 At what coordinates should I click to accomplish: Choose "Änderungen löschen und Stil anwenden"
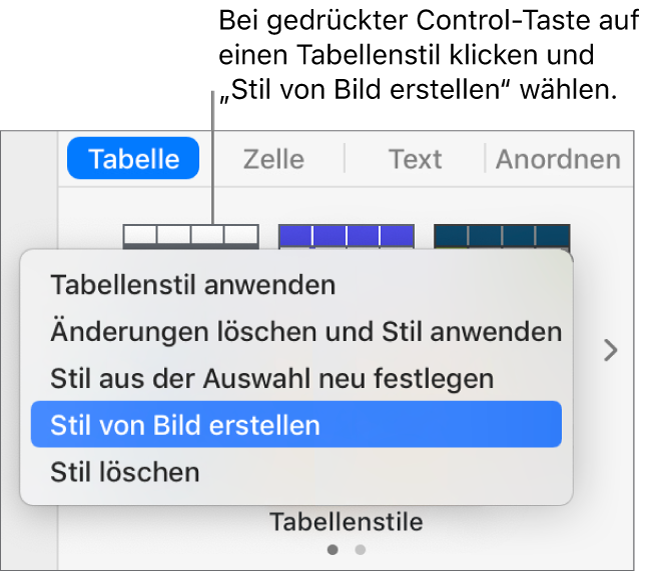click(305, 331)
